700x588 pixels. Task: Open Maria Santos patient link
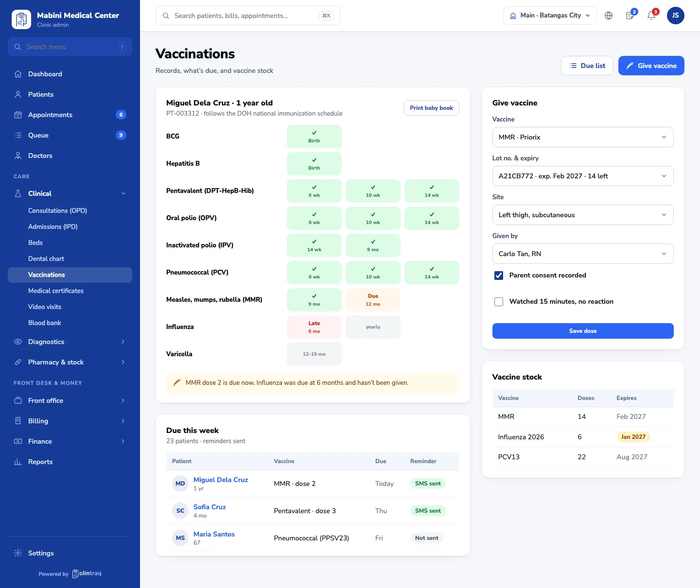[x=214, y=534]
